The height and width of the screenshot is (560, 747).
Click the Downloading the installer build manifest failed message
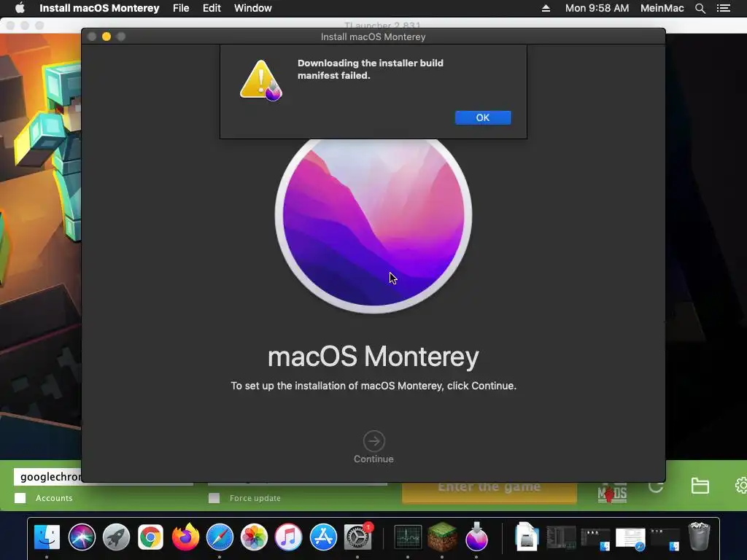[370, 69]
